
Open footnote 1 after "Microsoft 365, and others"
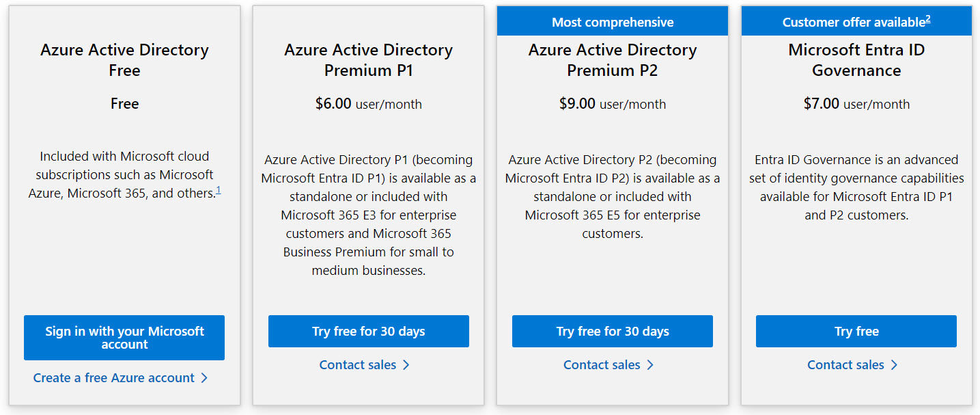click(x=219, y=190)
